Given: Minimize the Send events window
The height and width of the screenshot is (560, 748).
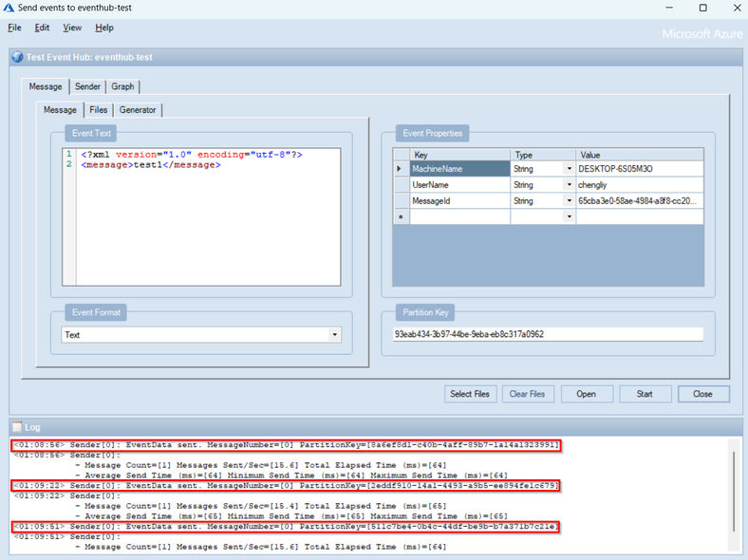Looking at the screenshot, I should point(669,8).
